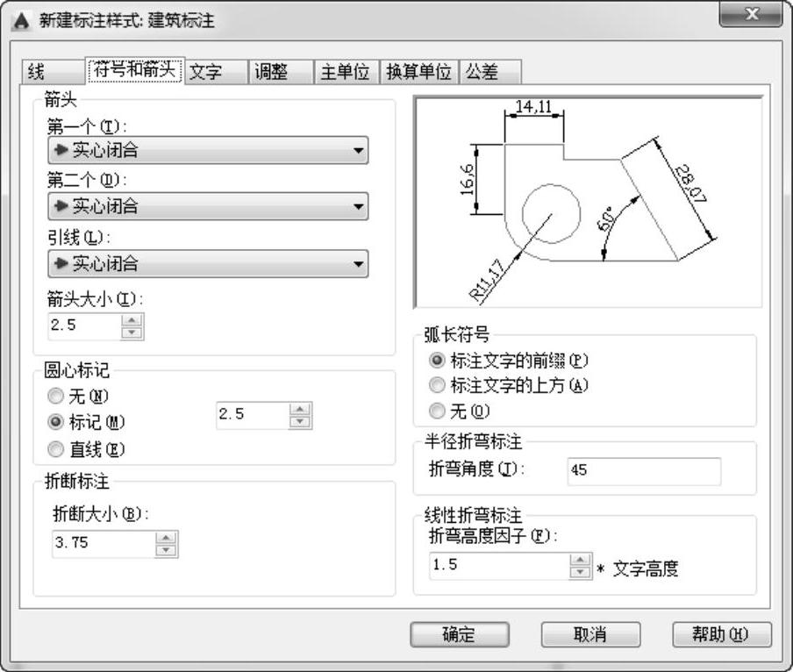Open the 第二个 arrowhead dropdown
This screenshot has width=793, height=672.
[208, 206]
